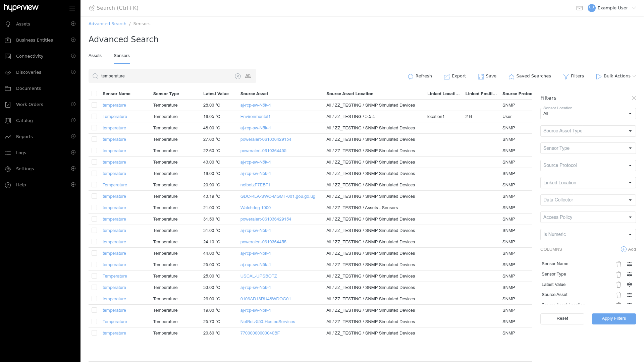Open Saved Searches star icon
This screenshot has width=644, height=362.
pyautogui.click(x=511, y=76)
